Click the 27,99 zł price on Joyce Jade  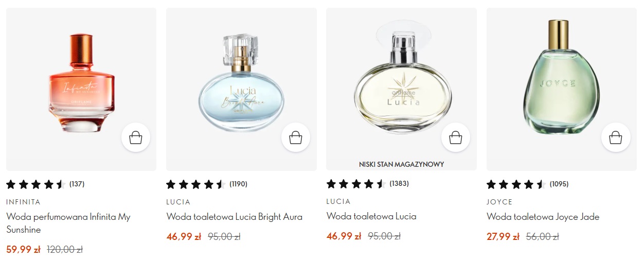503,237
